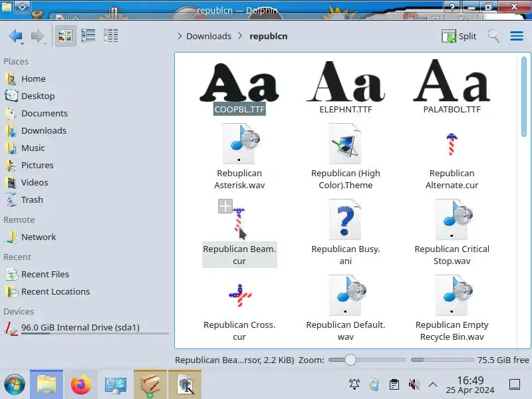This screenshot has width=532, height=399.
Task: Open the font viewer taskbar icon
Action: (185, 385)
